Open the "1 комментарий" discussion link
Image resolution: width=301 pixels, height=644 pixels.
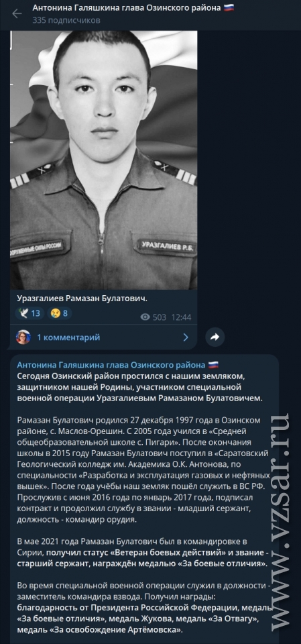point(68,337)
